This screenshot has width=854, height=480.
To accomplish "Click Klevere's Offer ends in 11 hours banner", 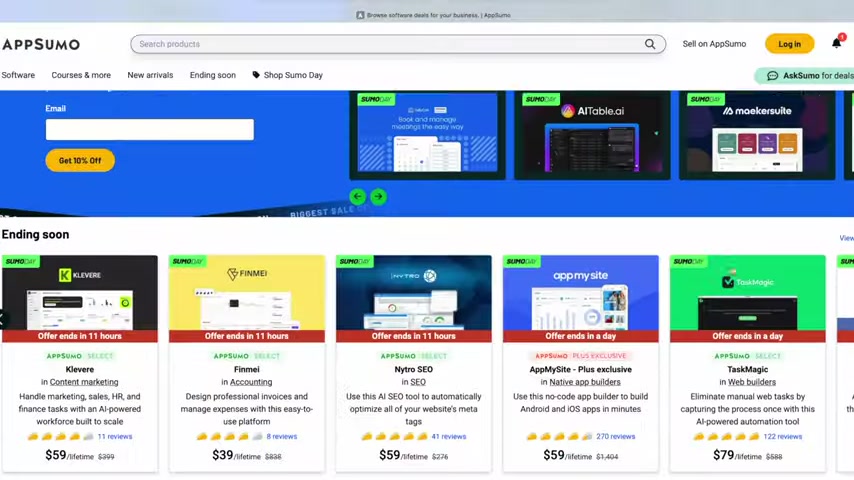I will [x=80, y=336].
